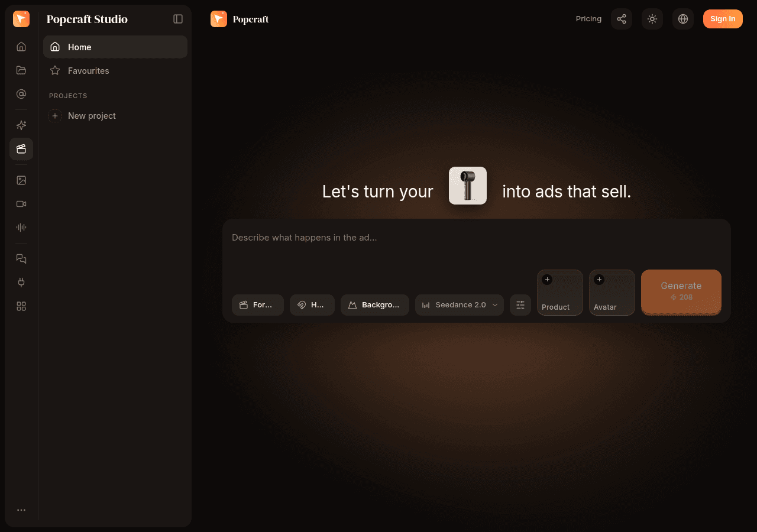Viewport: 757px width, 532px height.
Task: Select Favourites in the sidebar menu
Action: pyautogui.click(x=115, y=70)
